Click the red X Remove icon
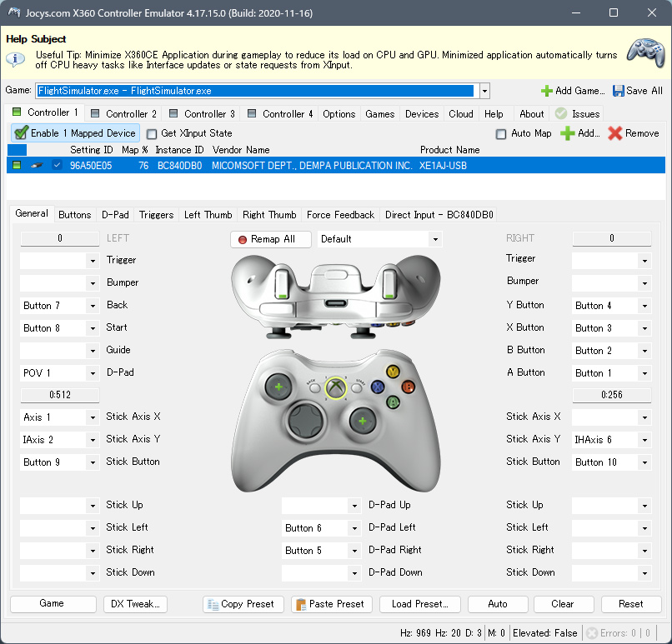This screenshot has width=672, height=644. coord(615,133)
